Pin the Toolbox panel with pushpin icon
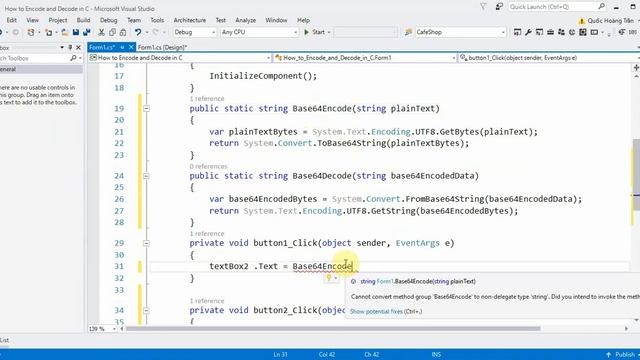 tap(70, 48)
